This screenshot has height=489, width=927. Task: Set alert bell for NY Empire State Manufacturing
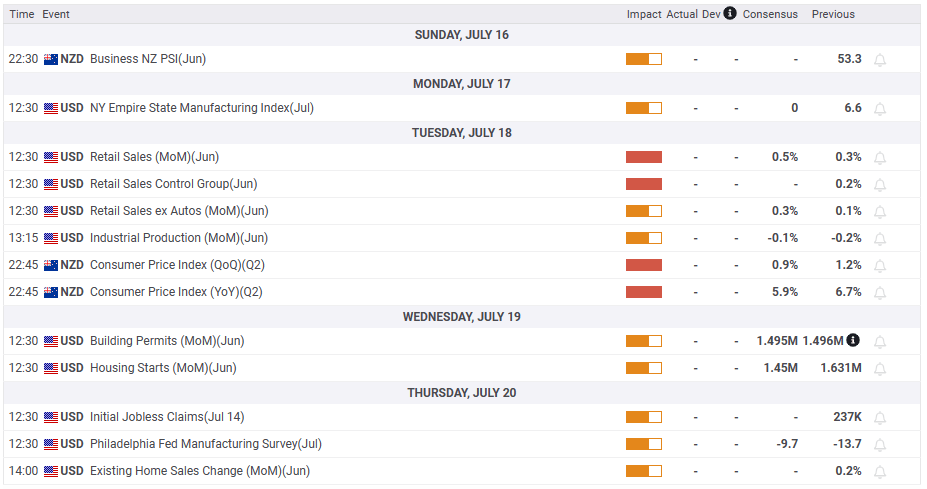(x=881, y=109)
